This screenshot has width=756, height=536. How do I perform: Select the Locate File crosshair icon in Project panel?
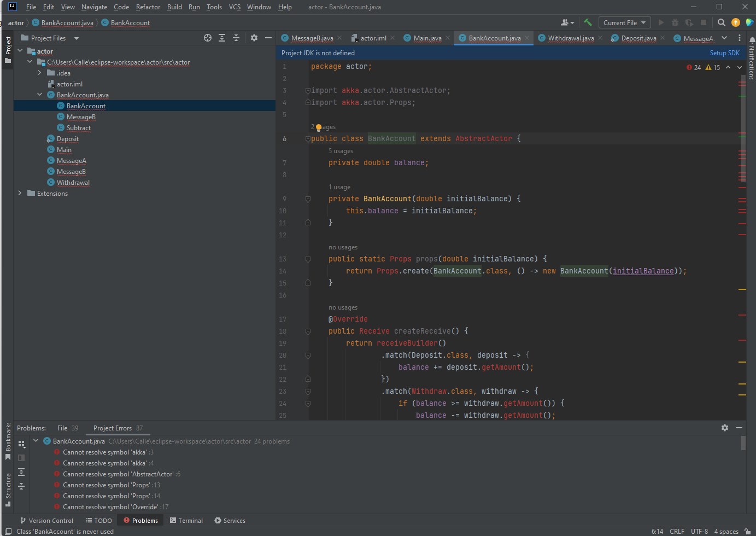pos(207,38)
